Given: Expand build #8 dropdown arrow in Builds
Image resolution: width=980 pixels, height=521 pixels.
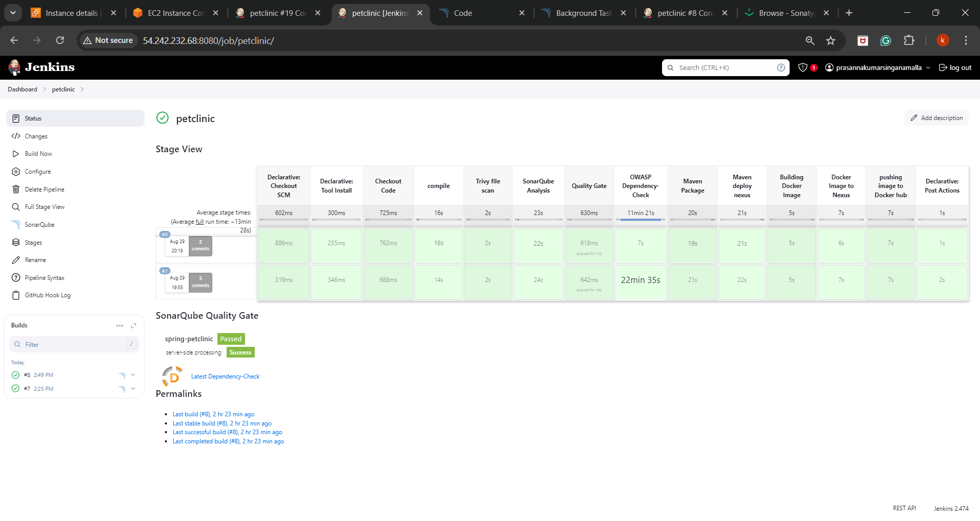Looking at the screenshot, I should pos(133,375).
